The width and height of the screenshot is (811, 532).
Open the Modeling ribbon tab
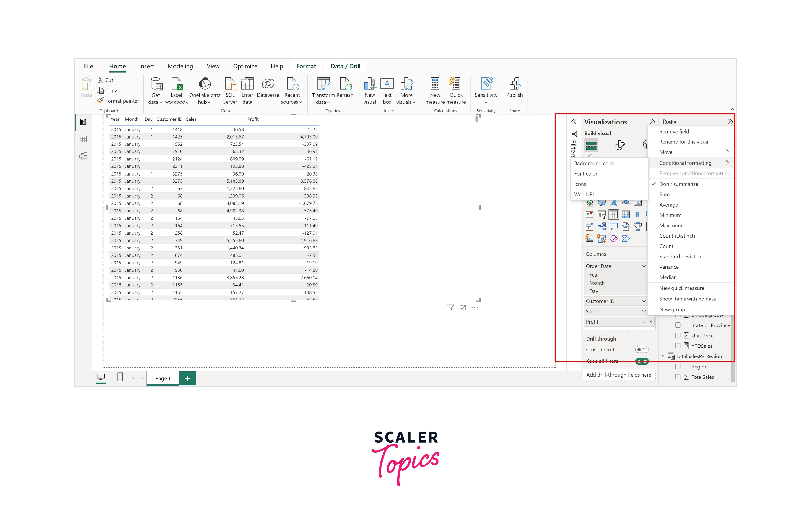coord(180,66)
